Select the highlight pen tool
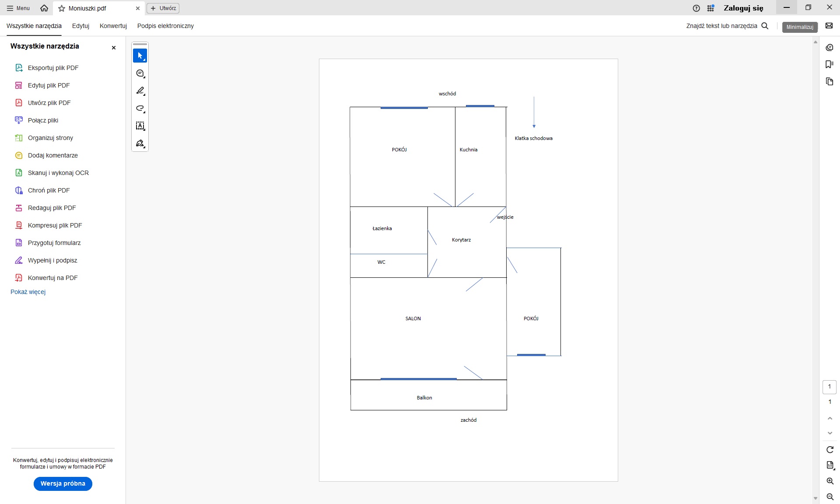 click(140, 91)
